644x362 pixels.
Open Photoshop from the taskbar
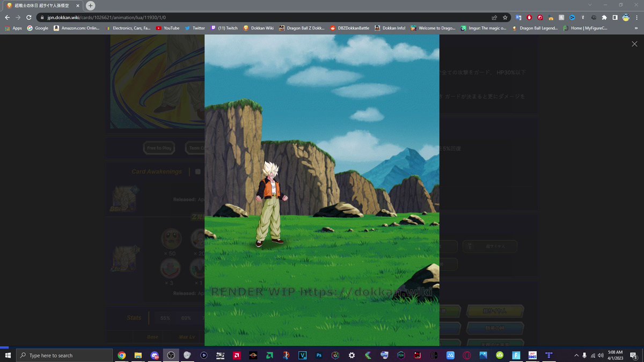tap(319, 355)
